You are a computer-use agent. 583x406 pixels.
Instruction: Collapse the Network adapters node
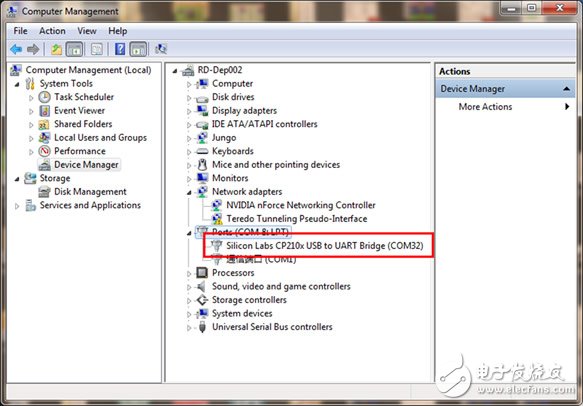tap(189, 192)
